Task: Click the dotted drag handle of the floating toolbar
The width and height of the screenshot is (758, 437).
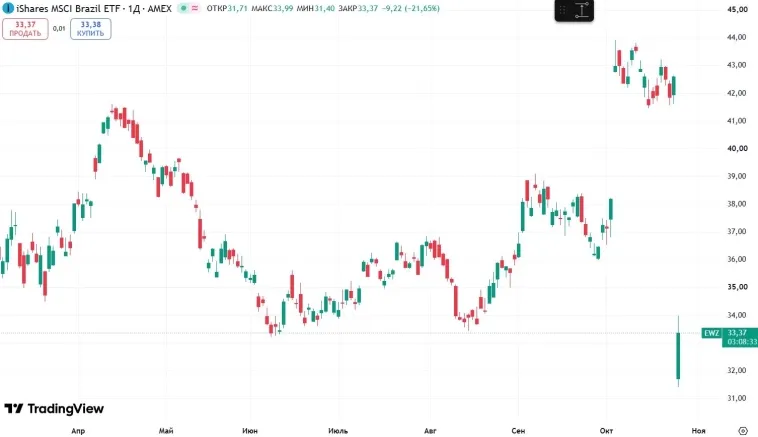Action: coord(562,11)
